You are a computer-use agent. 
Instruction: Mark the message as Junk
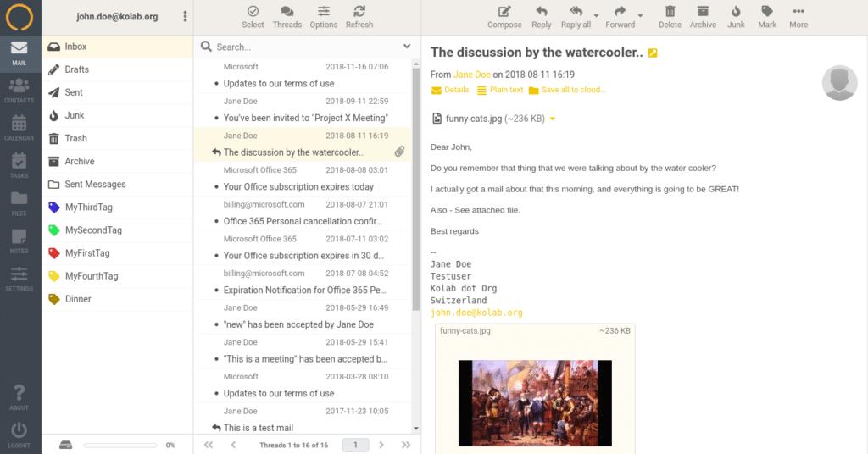[x=736, y=16]
